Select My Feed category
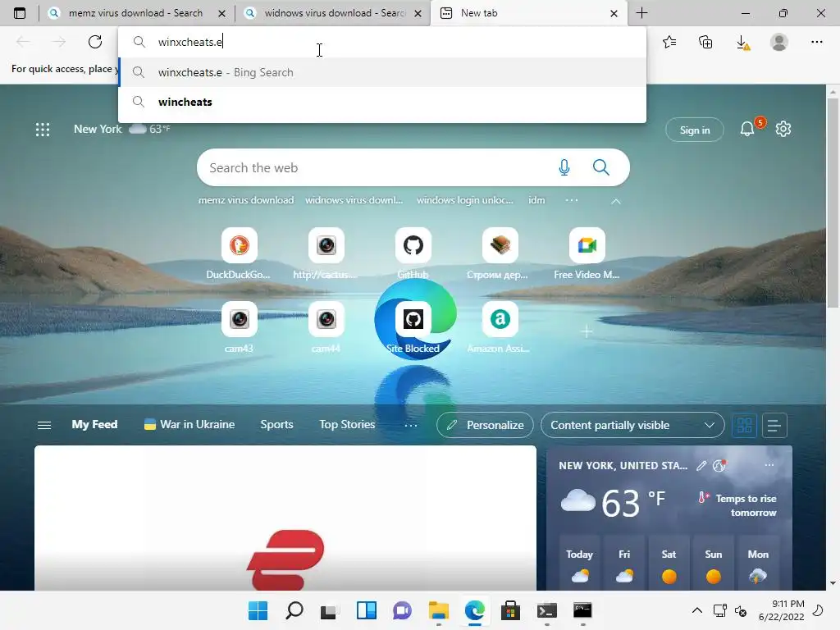The width and height of the screenshot is (840, 630). point(95,424)
